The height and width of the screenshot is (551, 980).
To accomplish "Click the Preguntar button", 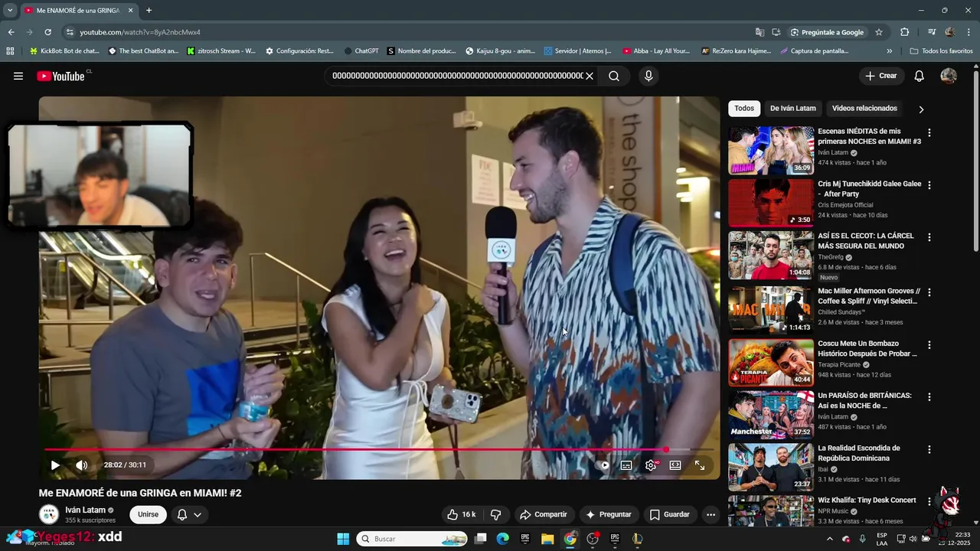I will [x=609, y=514].
